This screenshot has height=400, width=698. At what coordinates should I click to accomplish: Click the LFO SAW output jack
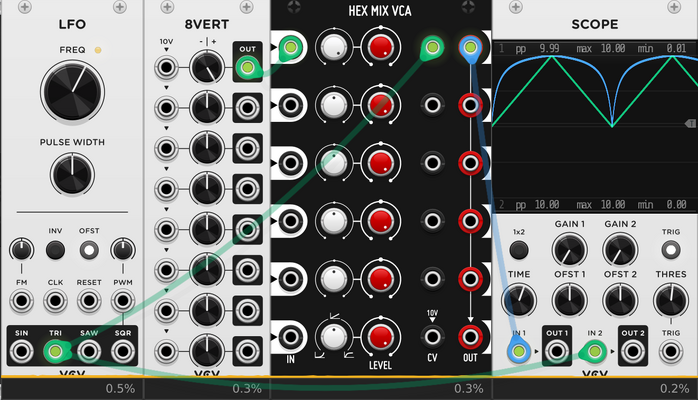[x=89, y=352]
